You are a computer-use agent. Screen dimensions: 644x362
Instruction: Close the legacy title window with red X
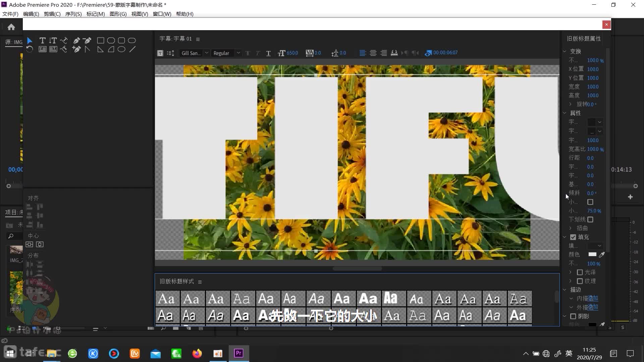(606, 24)
